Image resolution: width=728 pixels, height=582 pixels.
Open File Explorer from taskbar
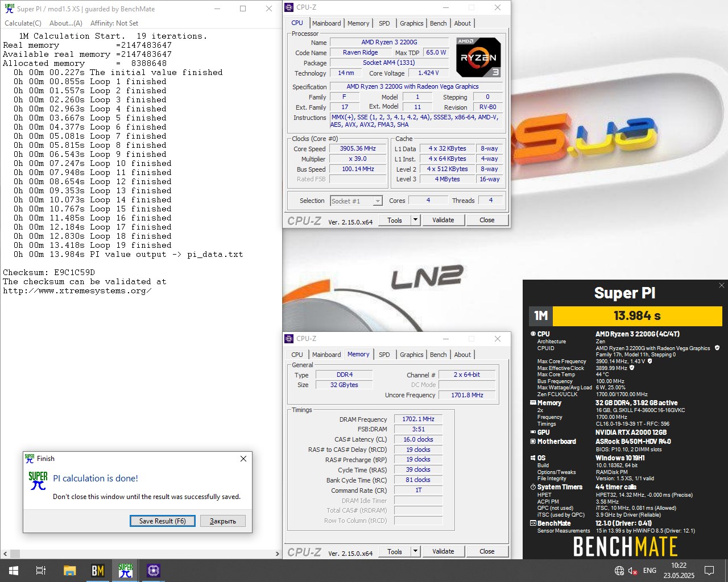(69, 571)
